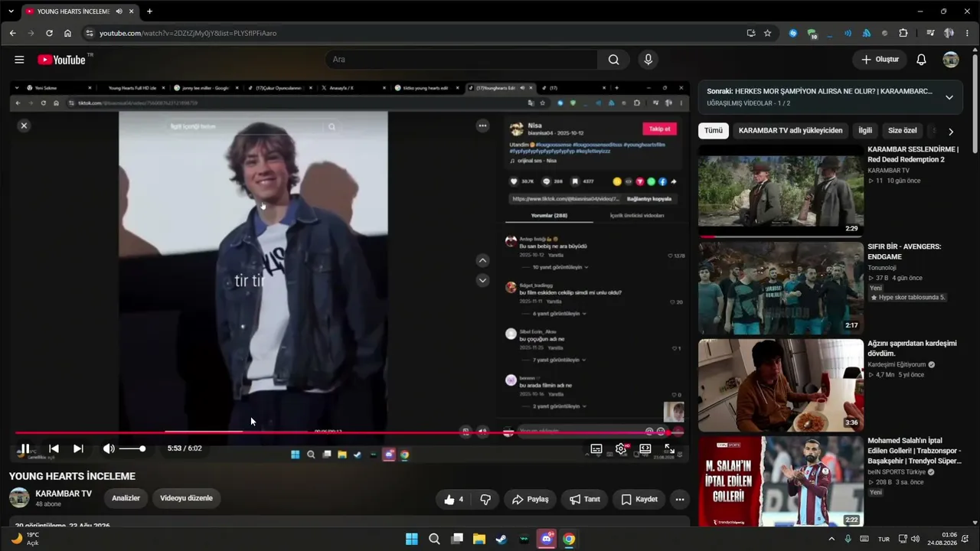Open the YouTube guide hamburger menu
The width and height of the screenshot is (980, 551).
(19, 60)
